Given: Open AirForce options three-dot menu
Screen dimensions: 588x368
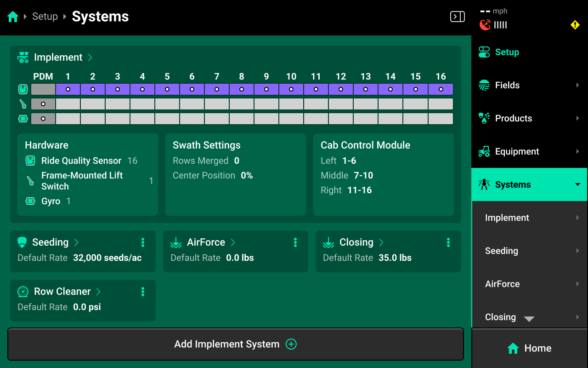Looking at the screenshot, I should click(x=295, y=242).
